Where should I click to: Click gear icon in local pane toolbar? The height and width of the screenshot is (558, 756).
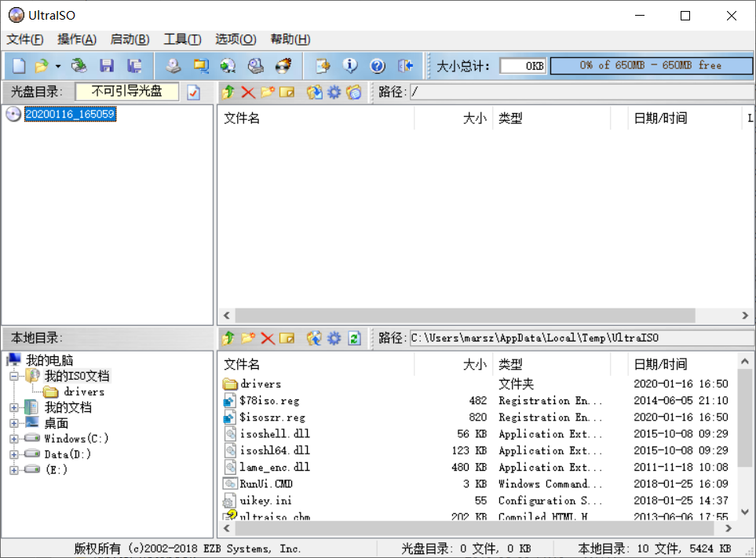[x=334, y=338]
